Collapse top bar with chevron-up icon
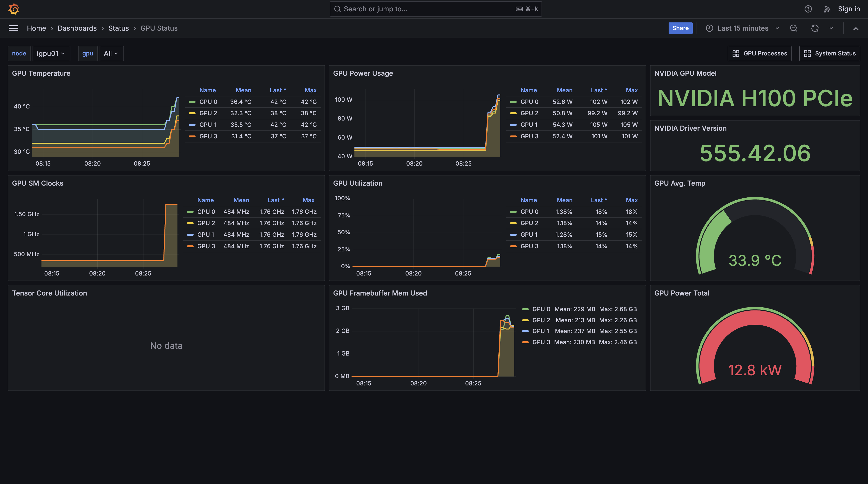Screen dimensions: 868x484 tap(855, 29)
